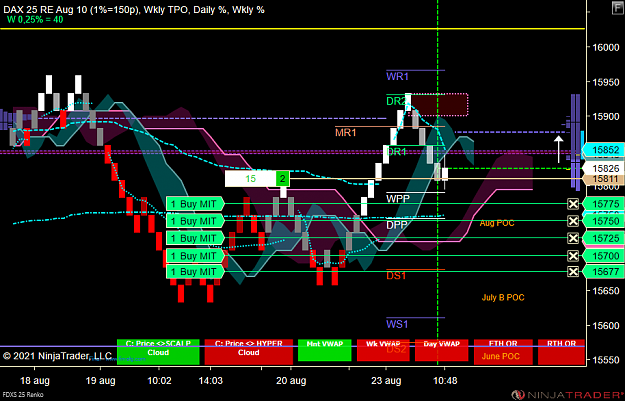Click the F icon in top-right corner
Screen dimensions: 625x401
coord(617,8)
